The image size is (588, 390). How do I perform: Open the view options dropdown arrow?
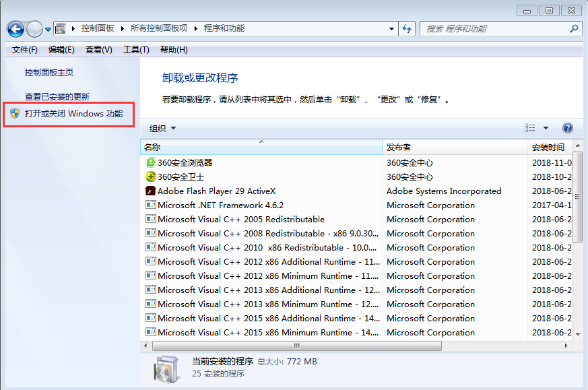coord(546,128)
